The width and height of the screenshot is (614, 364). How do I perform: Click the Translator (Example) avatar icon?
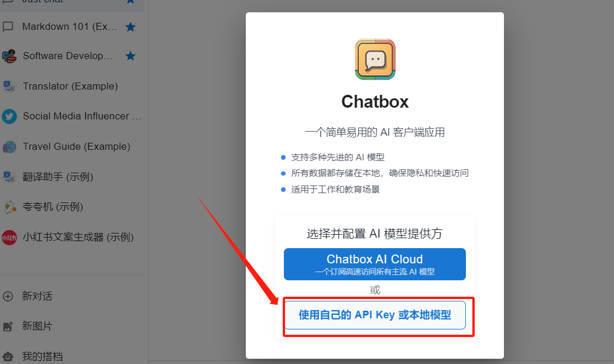point(9,86)
